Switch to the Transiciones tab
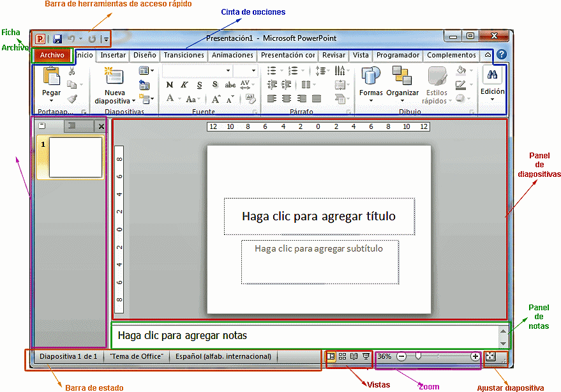 click(184, 55)
